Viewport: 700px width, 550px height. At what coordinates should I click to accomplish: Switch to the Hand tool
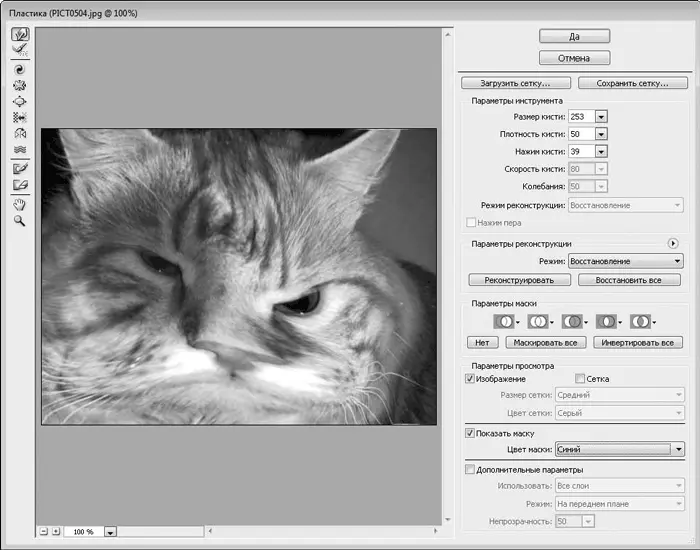19,204
